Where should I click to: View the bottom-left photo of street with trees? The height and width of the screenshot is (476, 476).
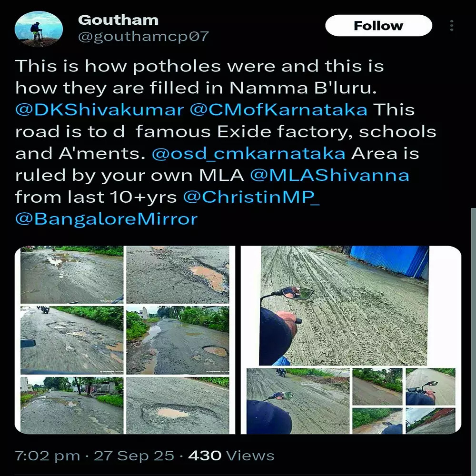72,405
